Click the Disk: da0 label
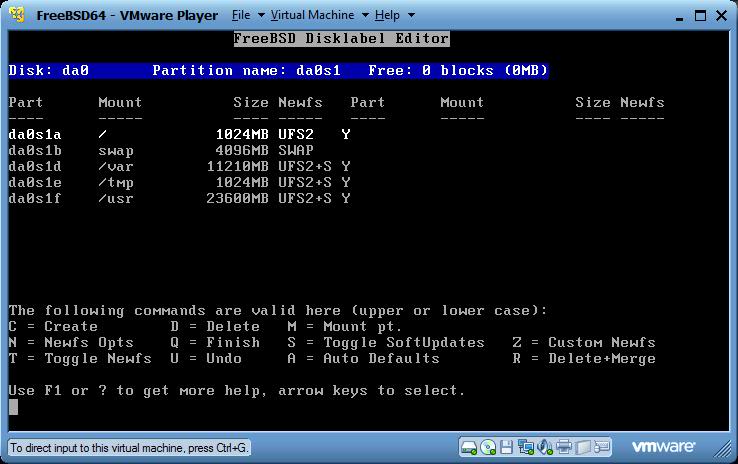Viewport: 738px width, 464px height. coord(48,71)
